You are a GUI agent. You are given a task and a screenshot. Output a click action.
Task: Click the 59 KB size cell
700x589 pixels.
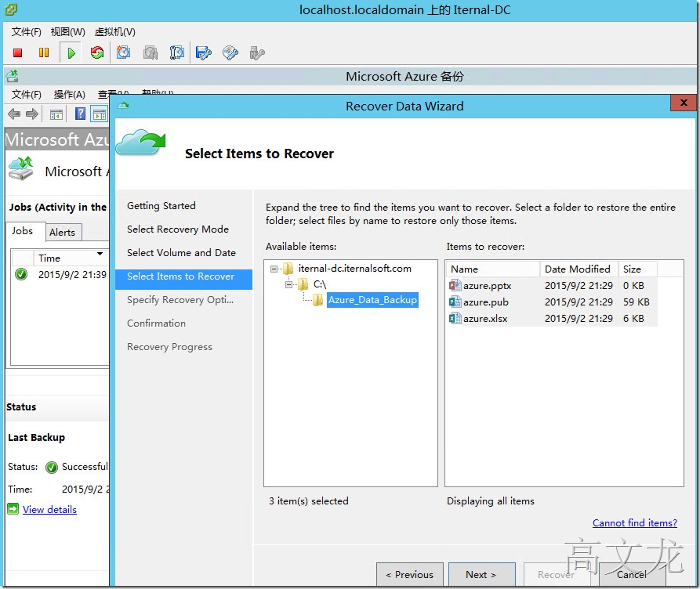click(637, 302)
